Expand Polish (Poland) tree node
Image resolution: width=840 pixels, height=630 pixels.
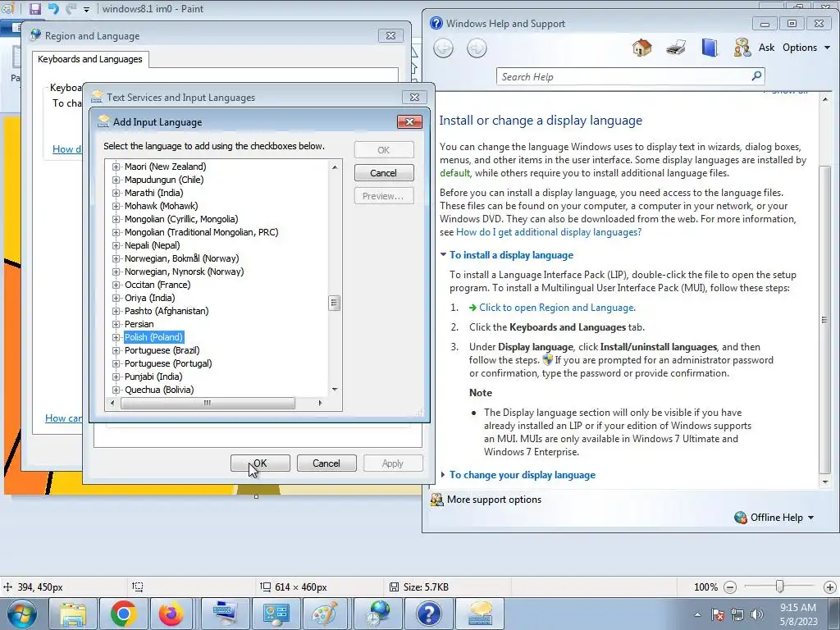116,337
